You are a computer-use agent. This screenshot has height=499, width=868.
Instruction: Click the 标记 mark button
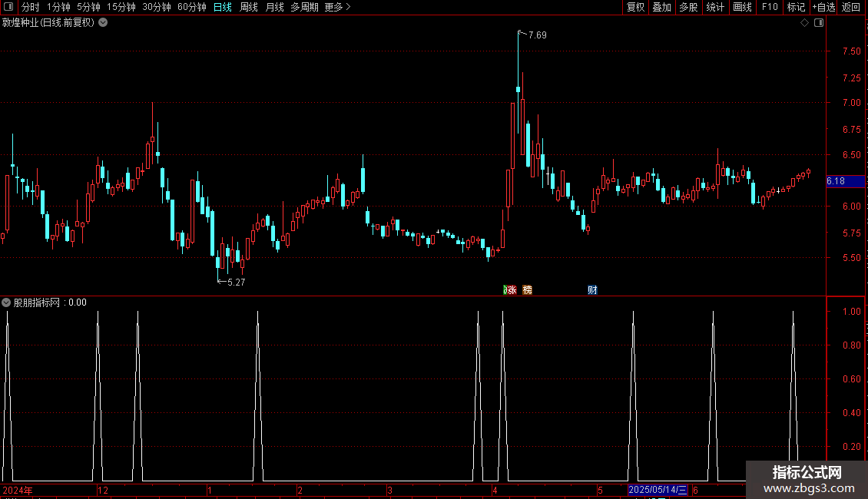click(x=796, y=7)
